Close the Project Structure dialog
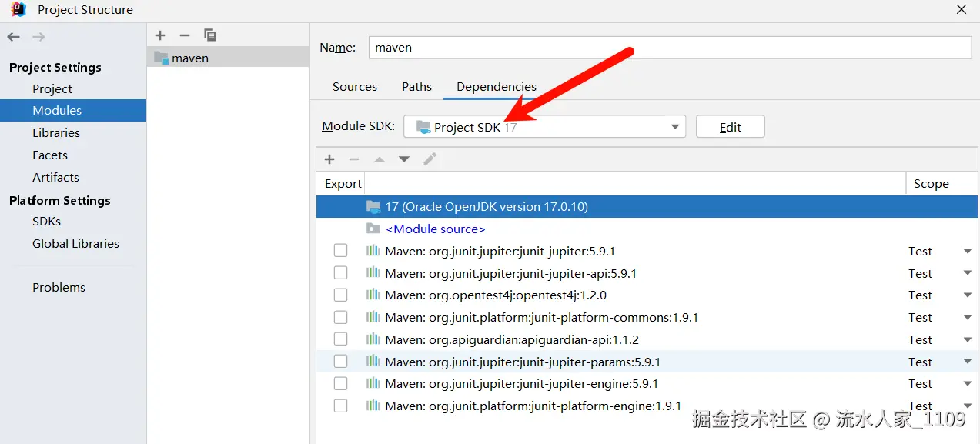The image size is (980, 444). [x=962, y=9]
